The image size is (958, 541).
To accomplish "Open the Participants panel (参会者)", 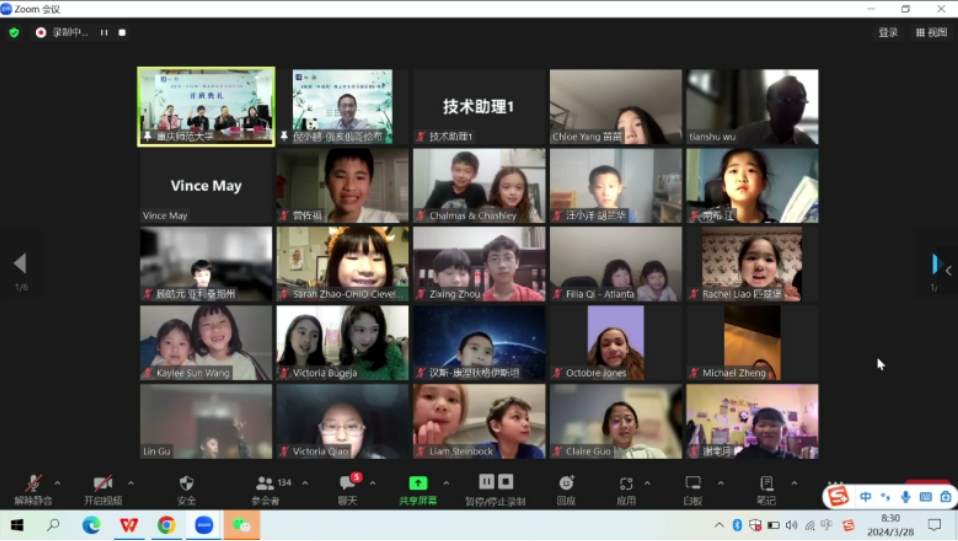I will point(265,484).
